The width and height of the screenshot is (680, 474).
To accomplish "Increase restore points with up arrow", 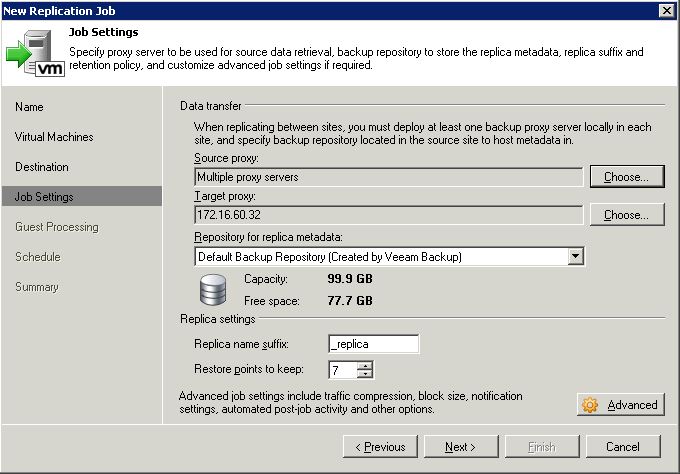I will (x=366, y=365).
